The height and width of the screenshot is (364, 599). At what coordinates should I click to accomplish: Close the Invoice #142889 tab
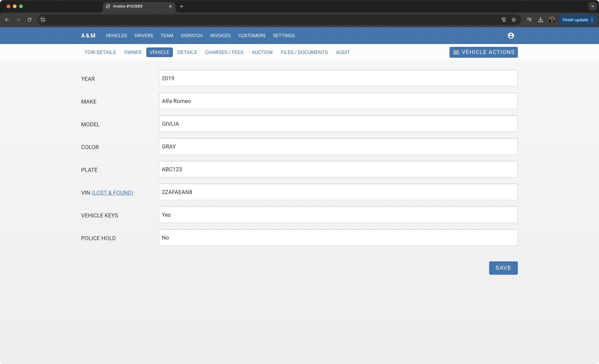click(x=170, y=7)
